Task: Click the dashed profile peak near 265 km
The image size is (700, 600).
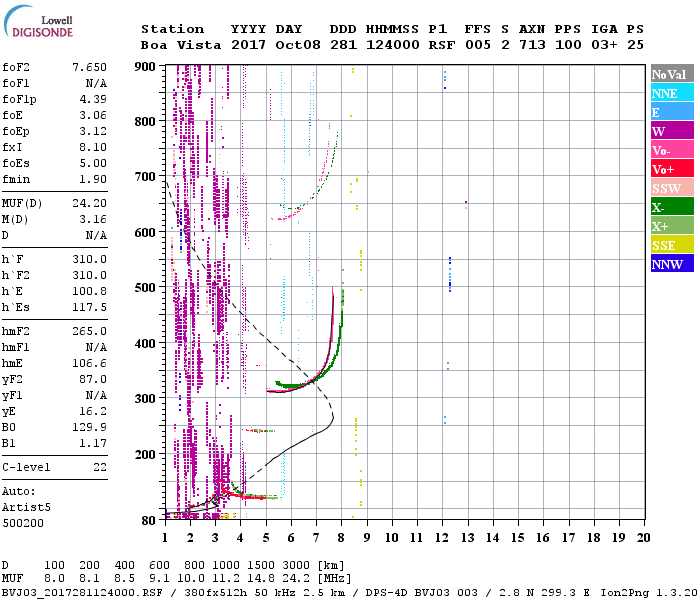Action: click(333, 417)
